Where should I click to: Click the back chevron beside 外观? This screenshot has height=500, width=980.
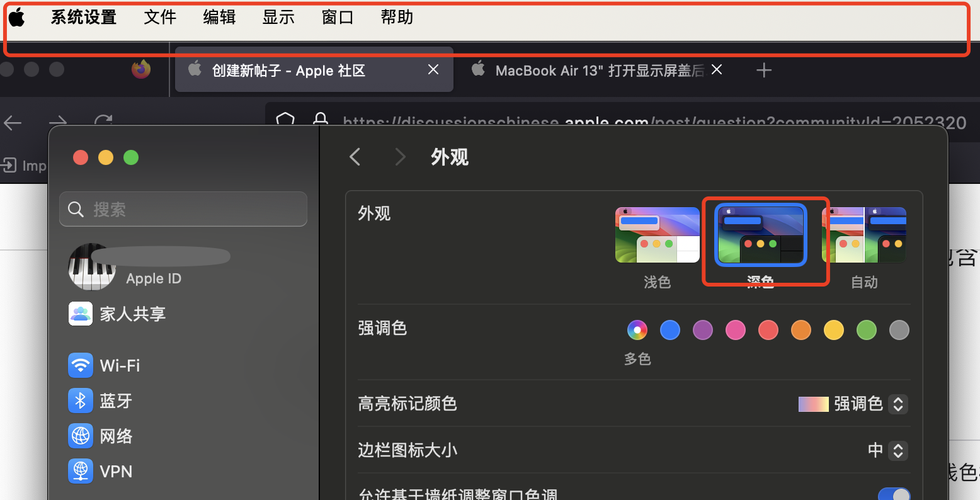pyautogui.click(x=355, y=157)
